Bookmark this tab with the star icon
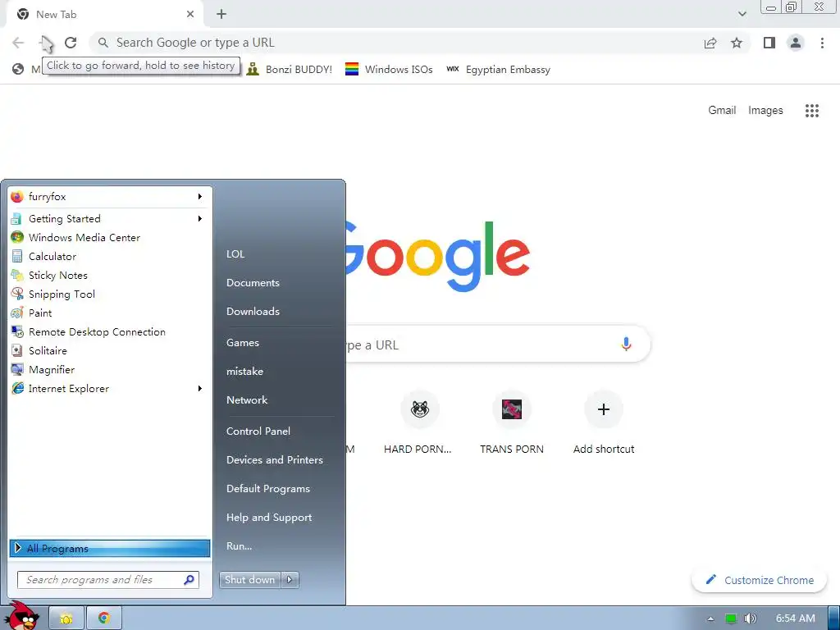 pos(737,43)
